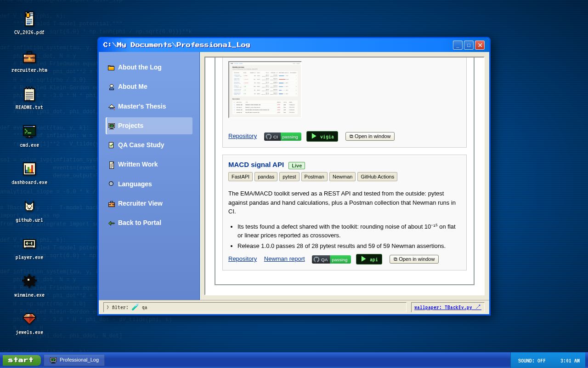The width and height of the screenshot is (588, 368).
Task: Open Written Work section
Action: tap(149, 164)
